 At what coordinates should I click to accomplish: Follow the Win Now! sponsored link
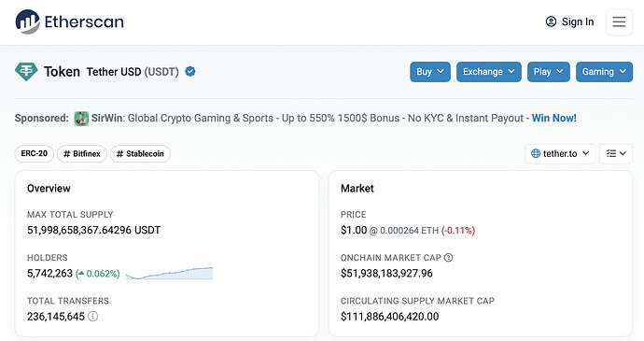click(554, 118)
